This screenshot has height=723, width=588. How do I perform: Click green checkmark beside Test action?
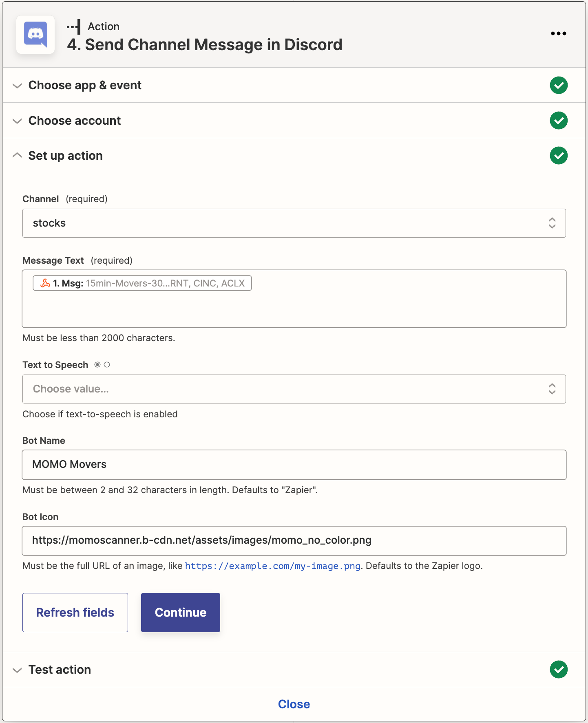(558, 670)
